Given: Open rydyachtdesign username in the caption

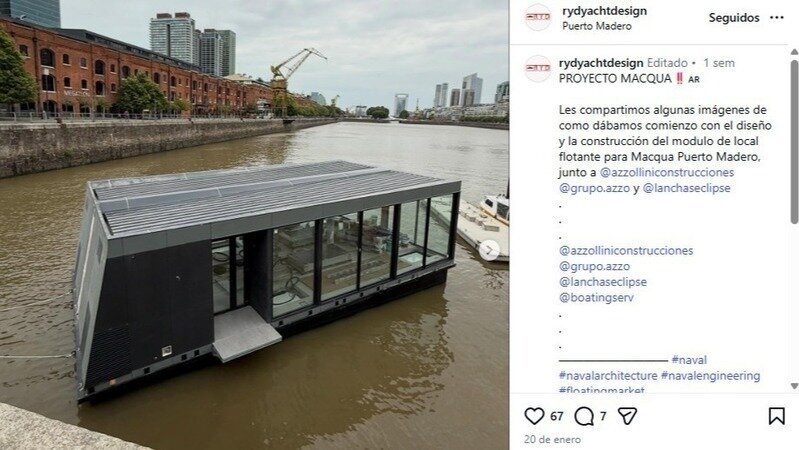Looking at the screenshot, I should coord(601,63).
